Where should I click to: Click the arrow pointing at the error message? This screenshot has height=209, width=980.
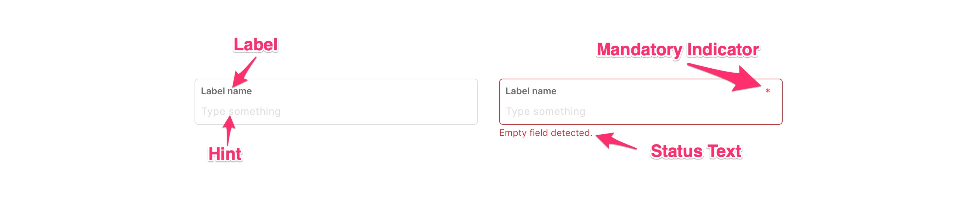coord(614,141)
